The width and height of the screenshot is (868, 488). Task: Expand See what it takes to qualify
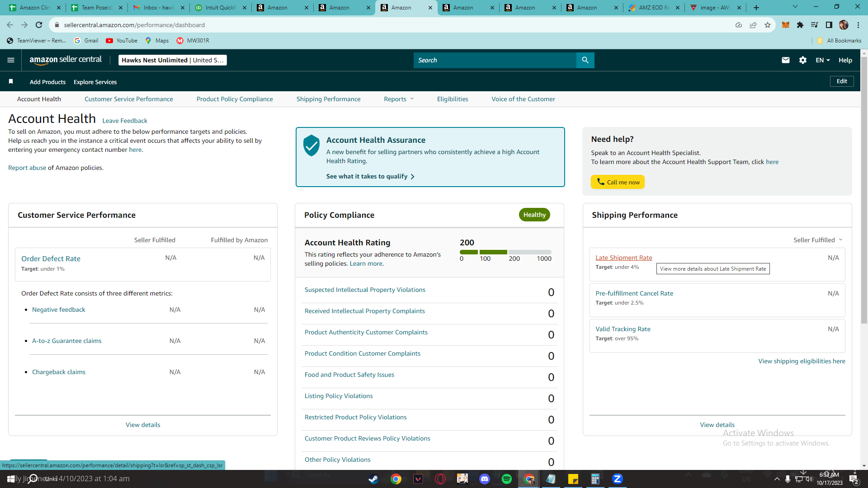click(370, 176)
